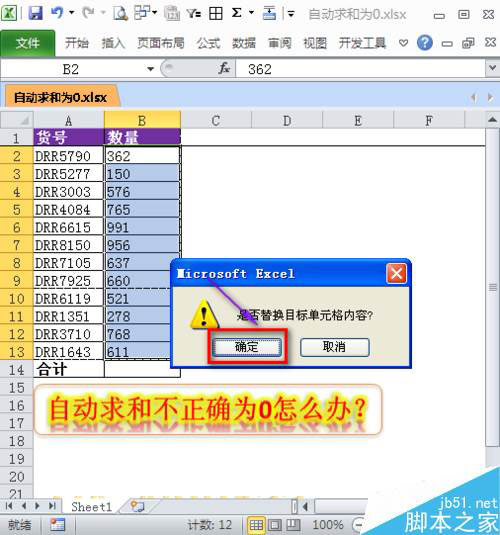500x535 pixels.
Task: Switch to Page Break Preview view
Action: [293, 525]
